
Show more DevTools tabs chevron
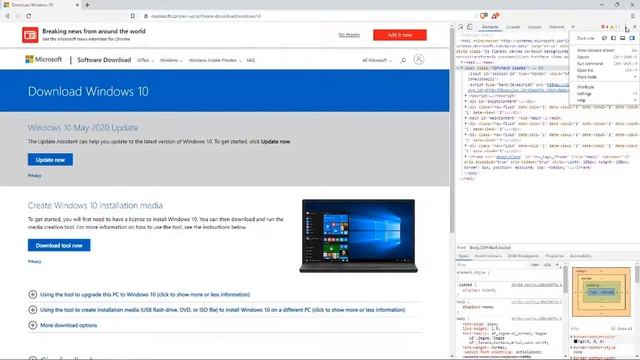[573, 27]
